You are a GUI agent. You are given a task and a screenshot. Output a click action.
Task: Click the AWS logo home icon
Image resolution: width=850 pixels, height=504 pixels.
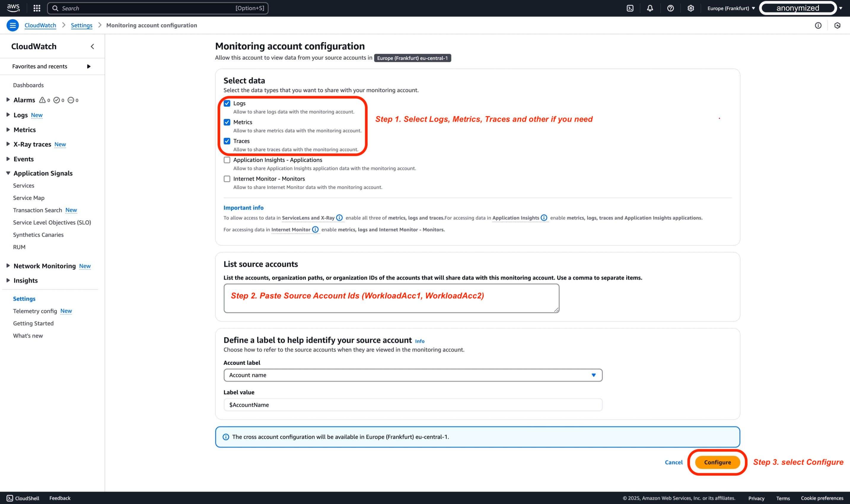(x=13, y=8)
